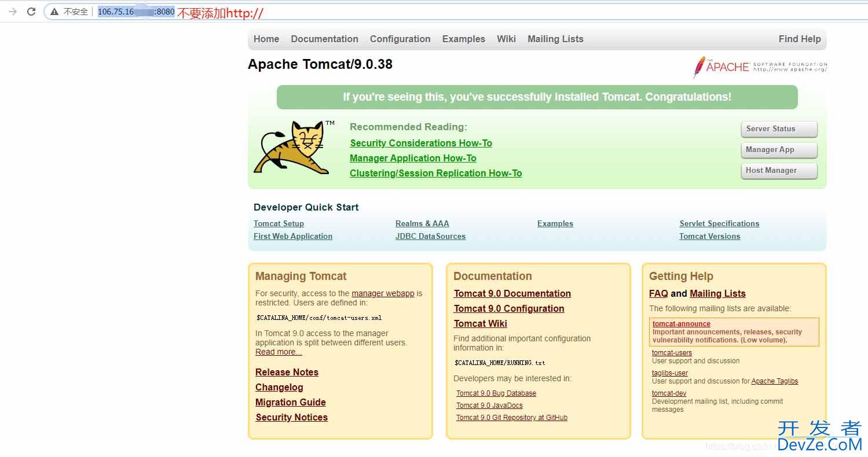This screenshot has height=457, width=868.
Task: Open the Mailing Lists nav item
Action: point(555,39)
